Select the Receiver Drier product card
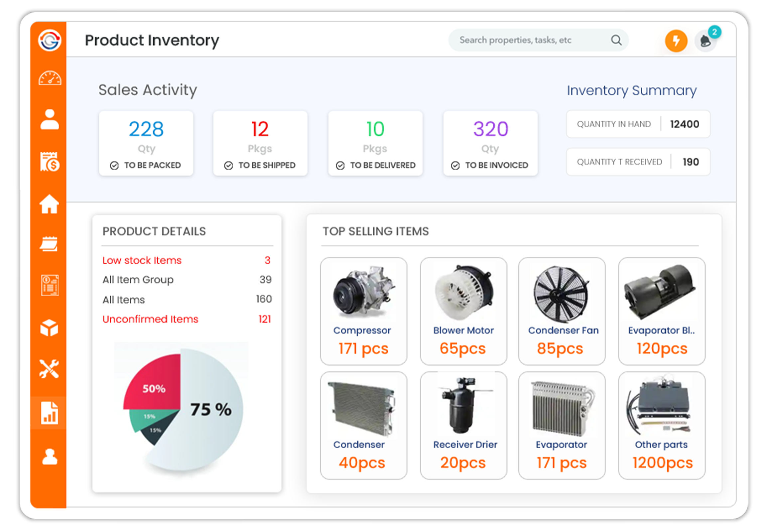This screenshot has height=532, width=768. pyautogui.click(x=463, y=426)
